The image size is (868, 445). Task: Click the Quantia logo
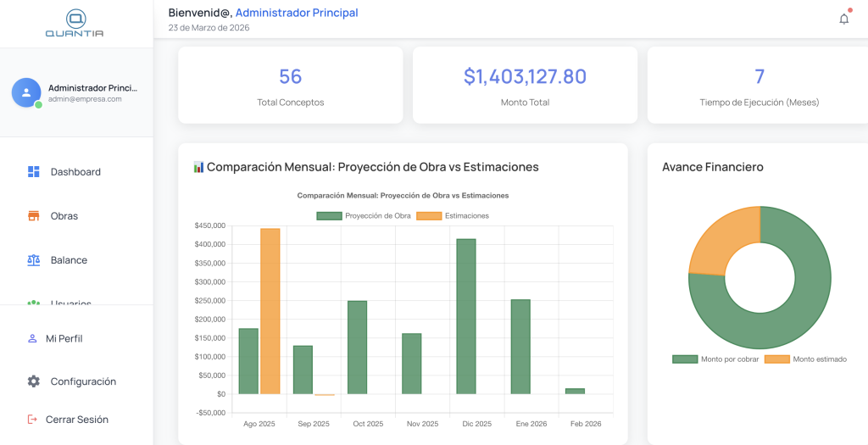click(75, 23)
